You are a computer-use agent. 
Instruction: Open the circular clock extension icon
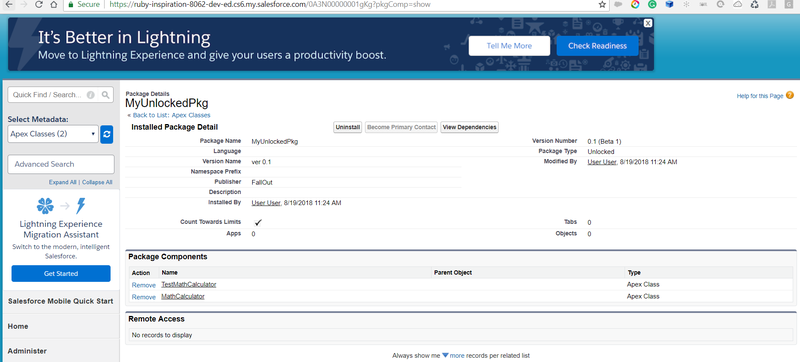pyautogui.click(x=720, y=4)
